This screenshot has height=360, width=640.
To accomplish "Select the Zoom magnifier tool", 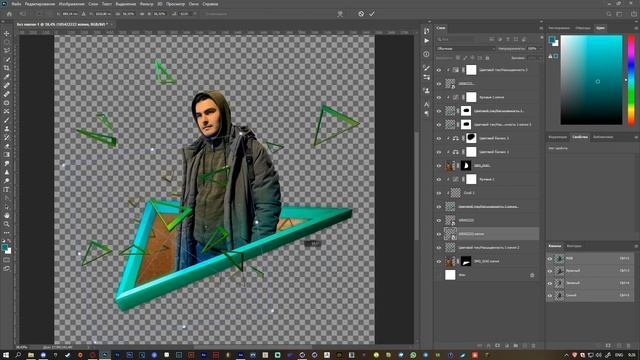I will point(7,224).
